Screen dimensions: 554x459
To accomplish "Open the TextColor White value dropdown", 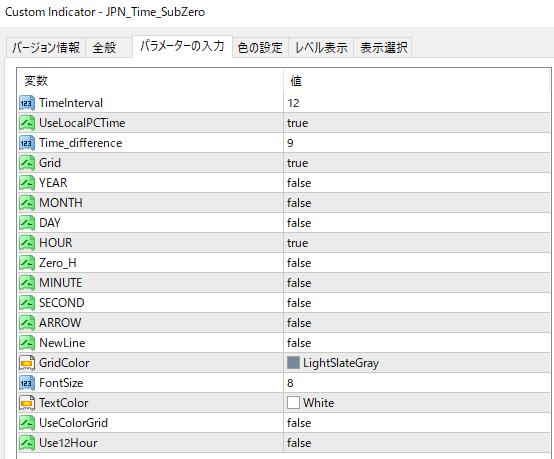I will coord(417,403).
